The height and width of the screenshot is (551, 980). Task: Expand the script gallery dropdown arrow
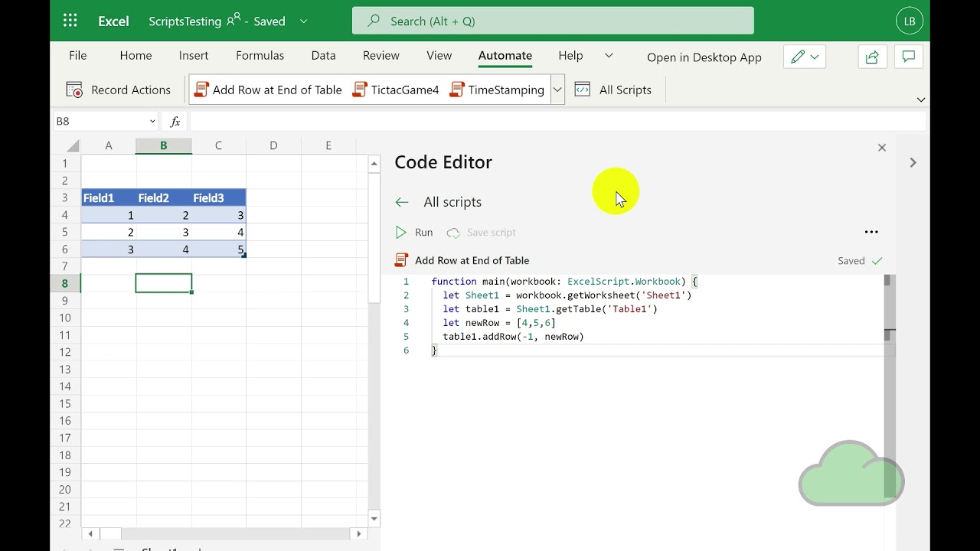click(557, 90)
